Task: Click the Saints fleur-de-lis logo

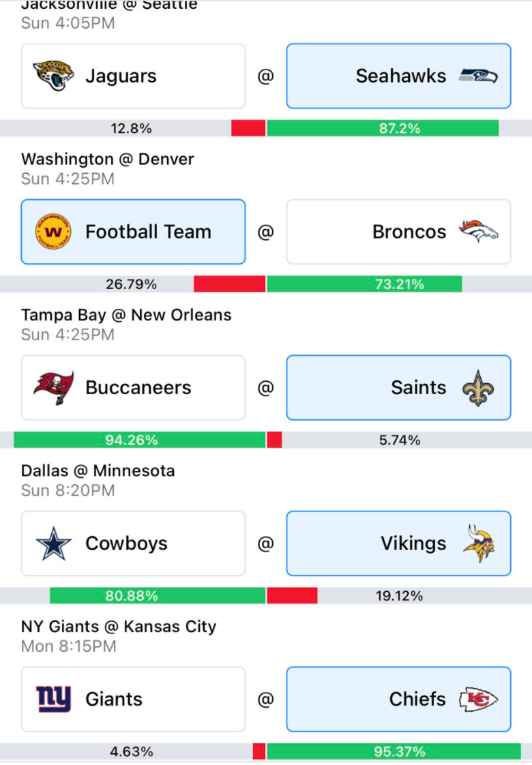Action: point(478,388)
